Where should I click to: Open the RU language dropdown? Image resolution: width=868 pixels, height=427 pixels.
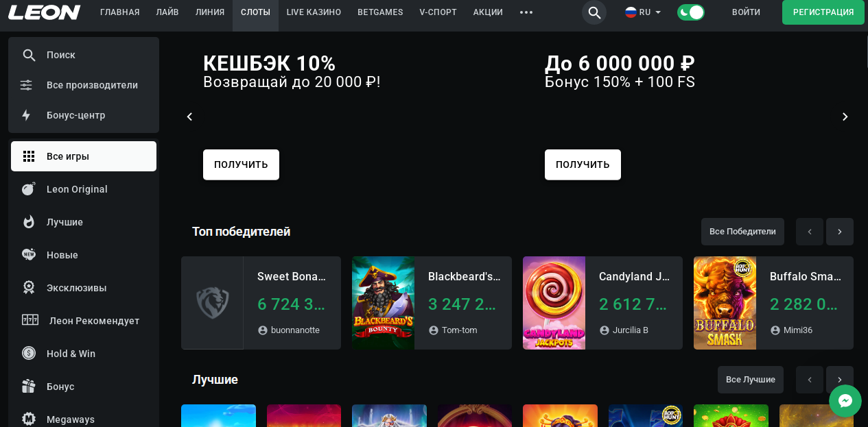[643, 12]
